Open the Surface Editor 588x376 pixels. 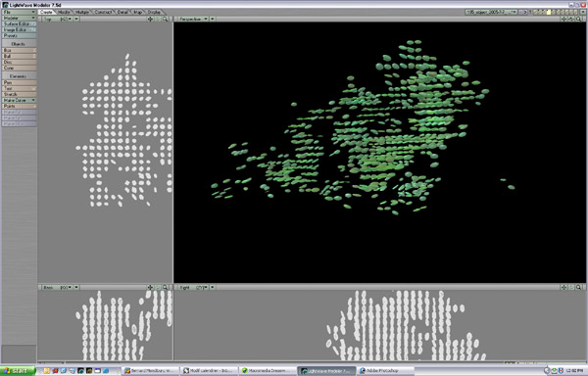(19, 23)
